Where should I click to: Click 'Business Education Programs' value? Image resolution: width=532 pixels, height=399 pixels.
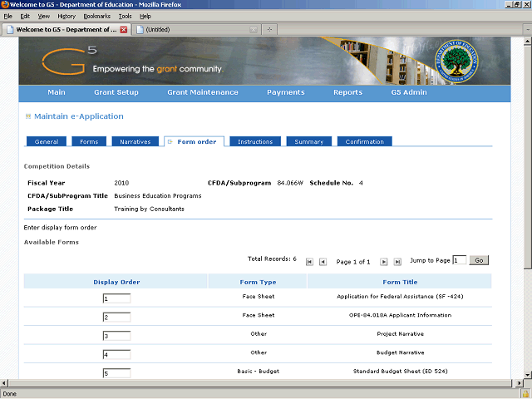[x=158, y=196]
